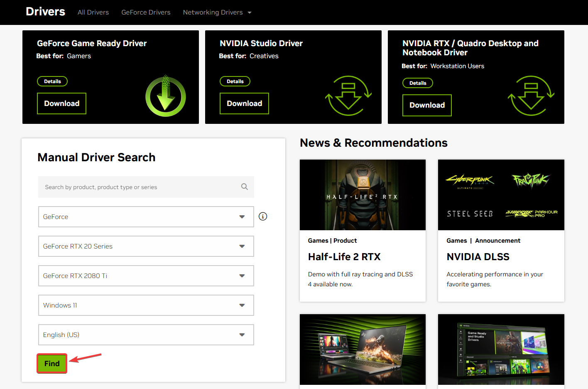Select All Drivers in the navigation bar

[93, 12]
